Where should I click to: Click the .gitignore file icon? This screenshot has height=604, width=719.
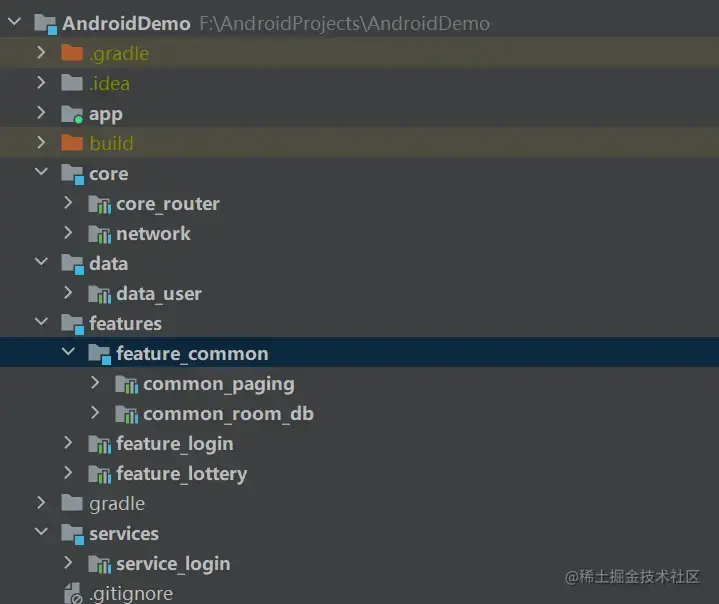[72, 593]
